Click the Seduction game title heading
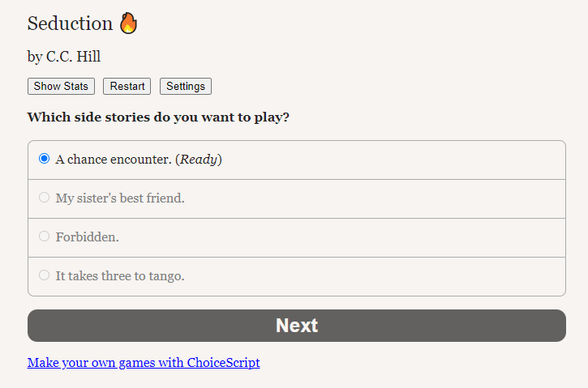588x388 pixels. 70,23
